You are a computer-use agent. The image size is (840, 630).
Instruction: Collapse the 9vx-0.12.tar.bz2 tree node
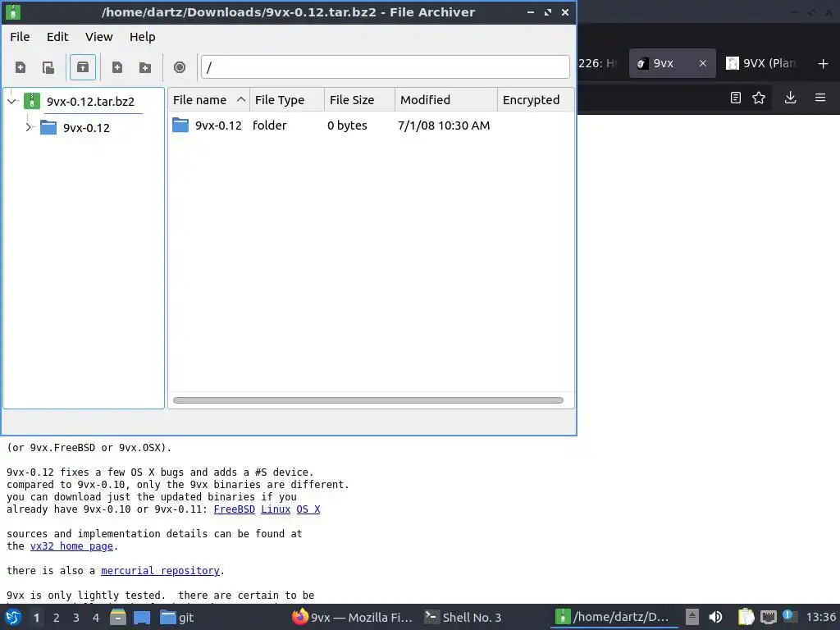12,101
